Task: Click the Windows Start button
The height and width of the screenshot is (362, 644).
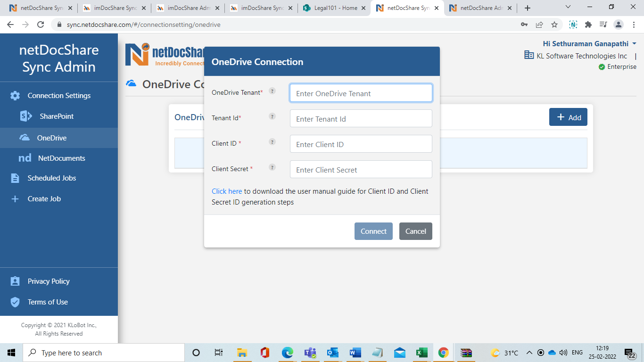Action: pos(11,353)
